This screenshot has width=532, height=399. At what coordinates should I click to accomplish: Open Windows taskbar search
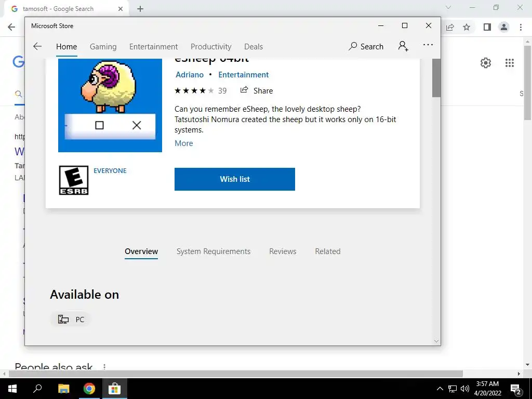[x=37, y=389]
